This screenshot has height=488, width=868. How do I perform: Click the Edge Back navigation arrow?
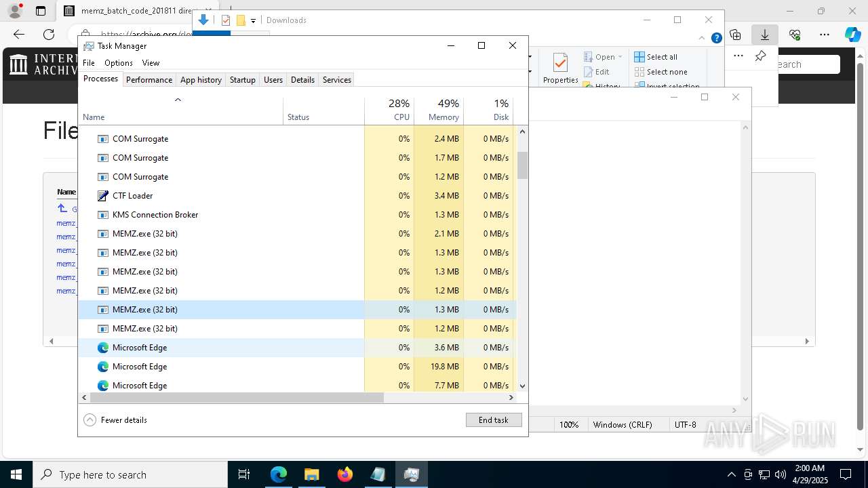(19, 35)
